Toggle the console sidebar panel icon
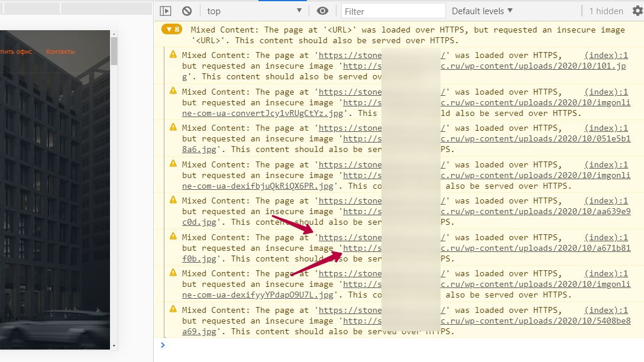Image resolution: width=644 pixels, height=362 pixels. point(166,11)
